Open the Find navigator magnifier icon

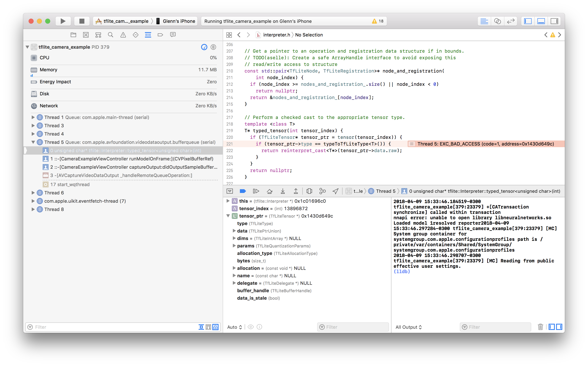point(111,35)
